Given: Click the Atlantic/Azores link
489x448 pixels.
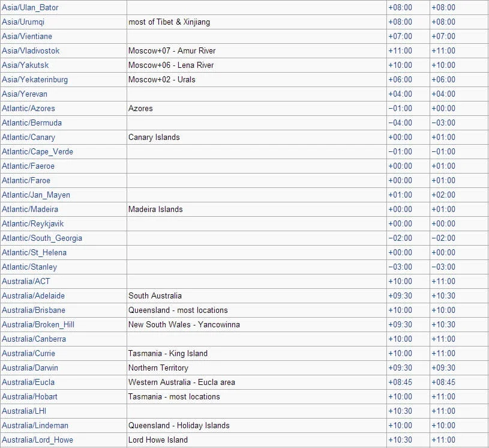Looking at the screenshot, I should 28,108.
